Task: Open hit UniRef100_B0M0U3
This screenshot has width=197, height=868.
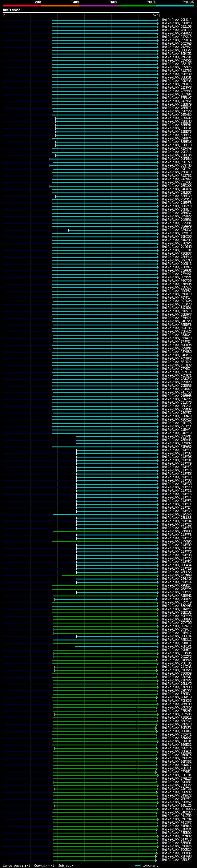Action: click(177, 531)
